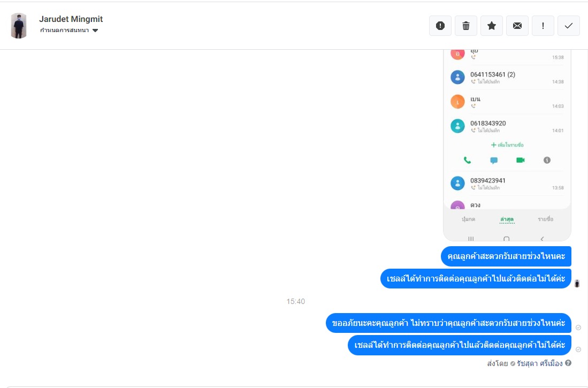The height and width of the screenshot is (388, 588).
Task: Open sender name รัชสุดา ศรีเมือง
Action: [x=540, y=363]
